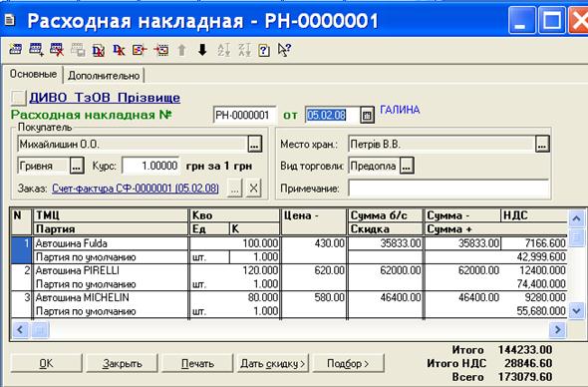Click the boxed Дк postings icon

click(x=99, y=50)
